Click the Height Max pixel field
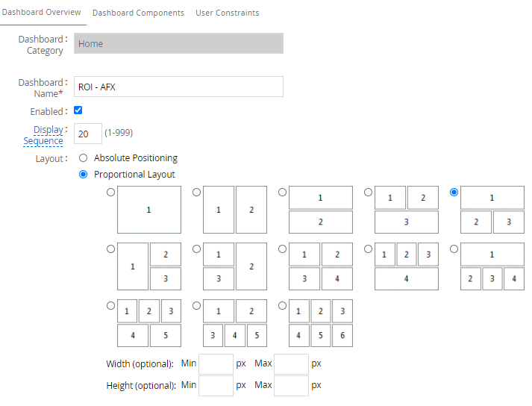 [291, 386]
